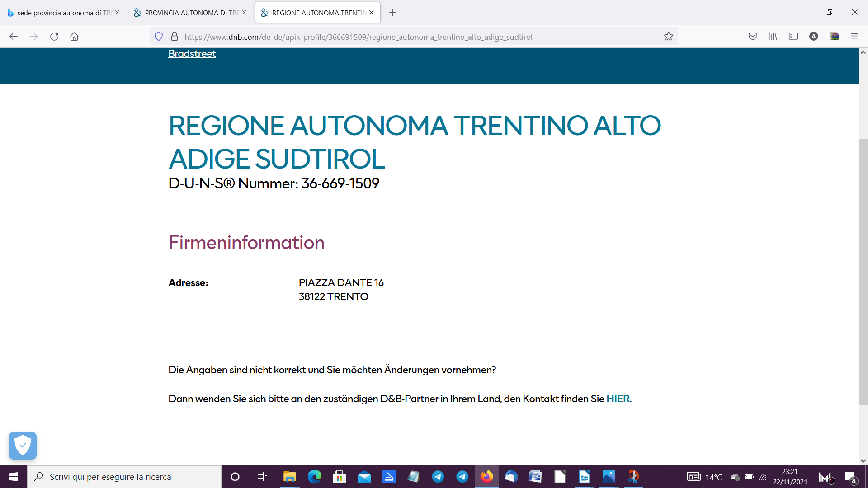Open Photos app from taskbar
Viewport: 868px width, 488px height.
[x=609, y=477]
